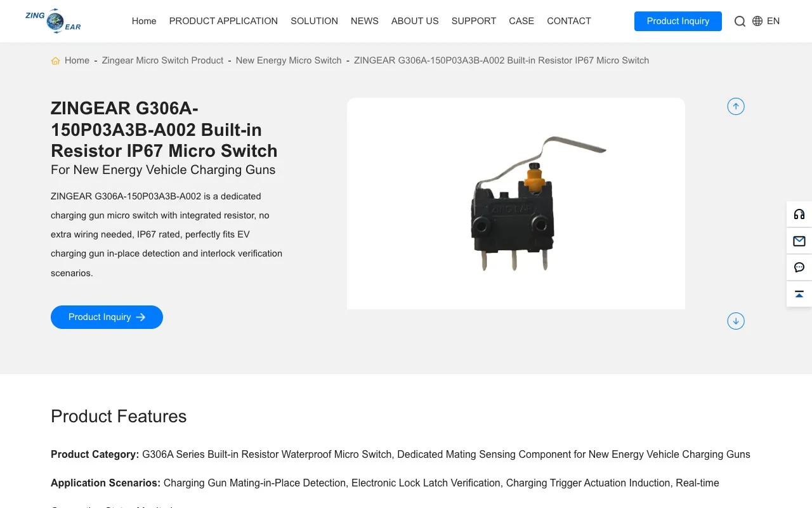Click the email envelope sidebar icon

799,241
